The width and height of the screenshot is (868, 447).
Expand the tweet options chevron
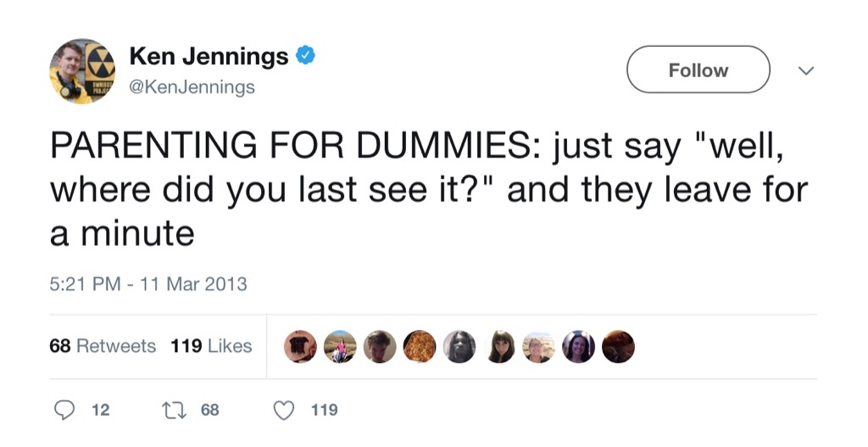(806, 70)
